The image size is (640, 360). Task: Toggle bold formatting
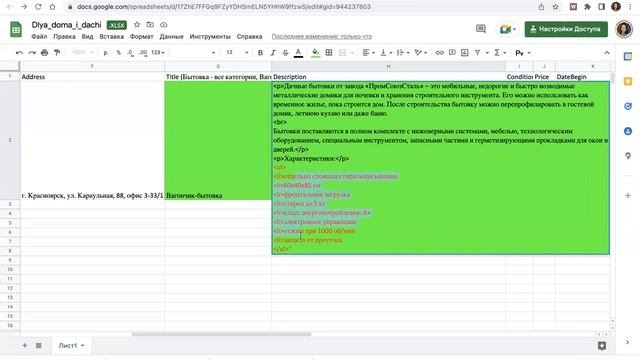tap(260, 53)
